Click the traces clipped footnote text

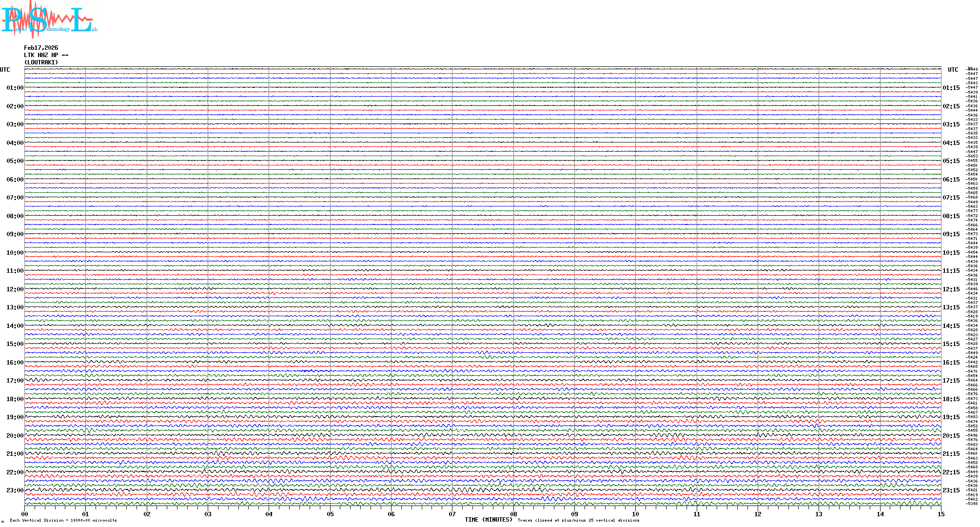(x=578, y=520)
